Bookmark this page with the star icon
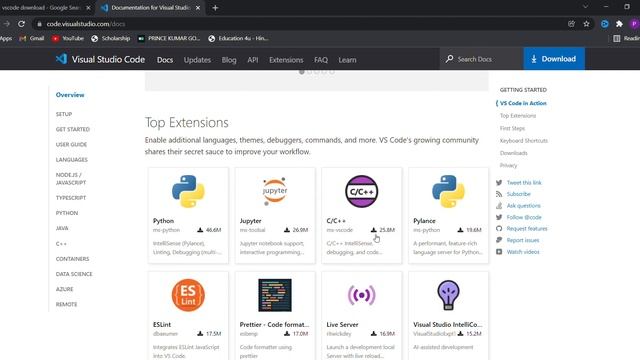Screen dimensions: 640x360 [x=587, y=24]
